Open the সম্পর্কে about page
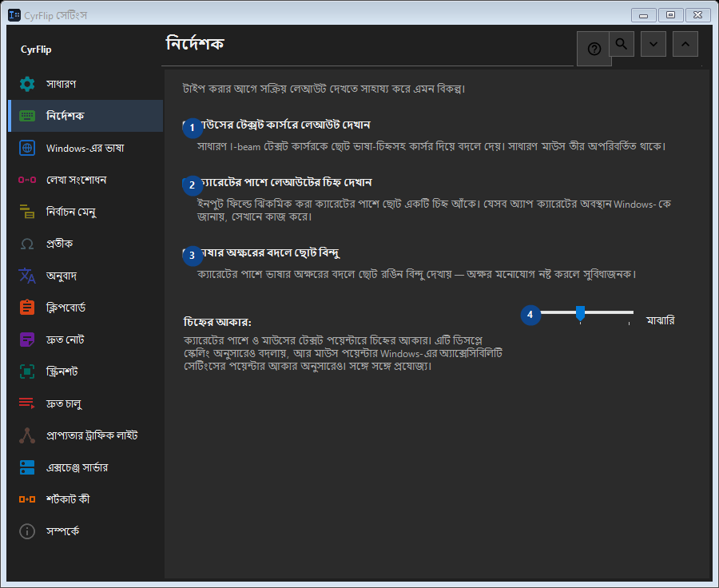 click(85, 531)
